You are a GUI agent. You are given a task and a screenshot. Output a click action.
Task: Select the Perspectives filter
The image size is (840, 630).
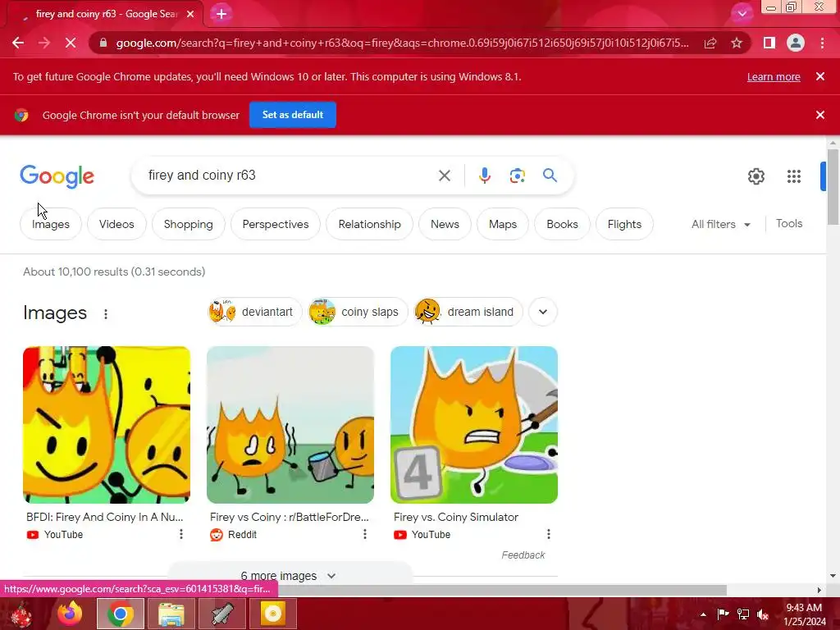click(276, 224)
